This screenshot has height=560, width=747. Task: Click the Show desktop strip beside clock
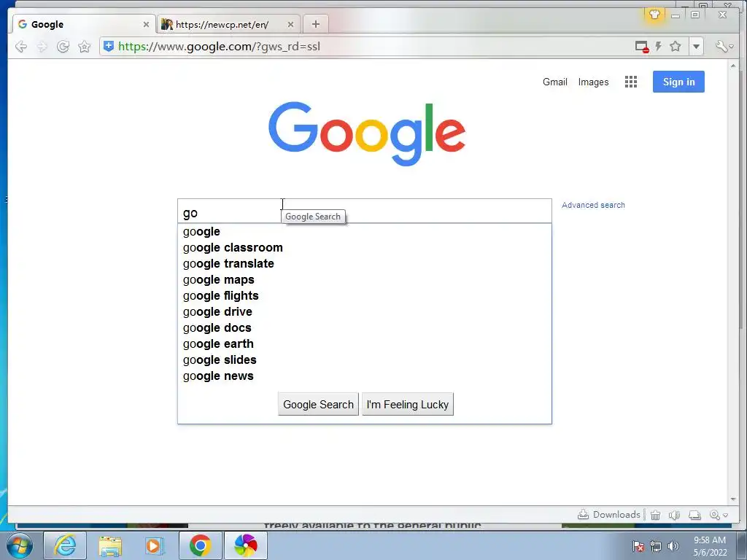coord(742,545)
